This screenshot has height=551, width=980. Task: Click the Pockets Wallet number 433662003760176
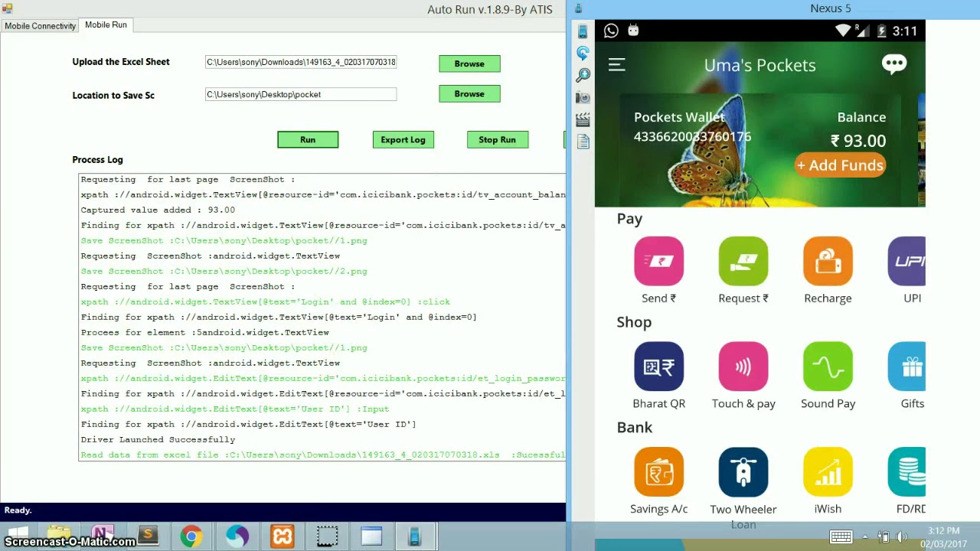click(692, 137)
